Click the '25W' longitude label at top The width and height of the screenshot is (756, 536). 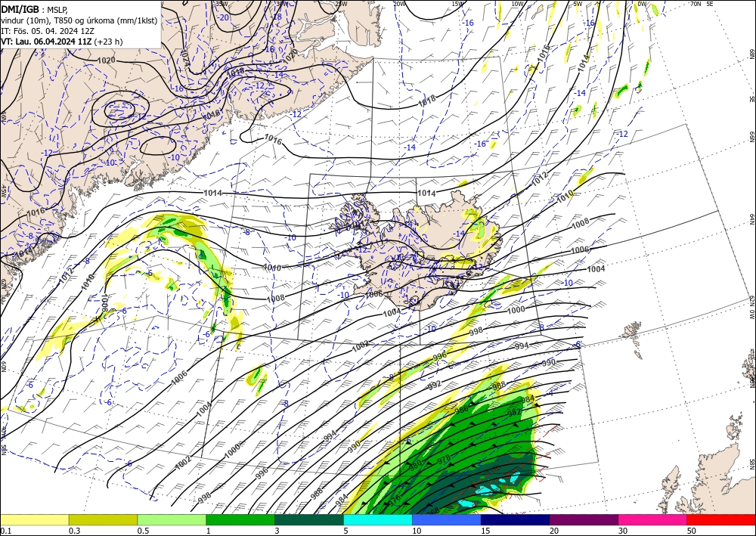(x=341, y=4)
